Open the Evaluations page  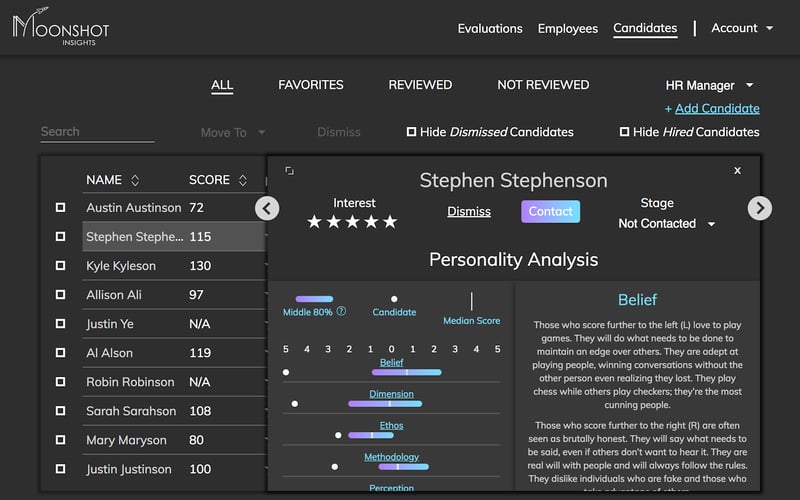point(490,29)
